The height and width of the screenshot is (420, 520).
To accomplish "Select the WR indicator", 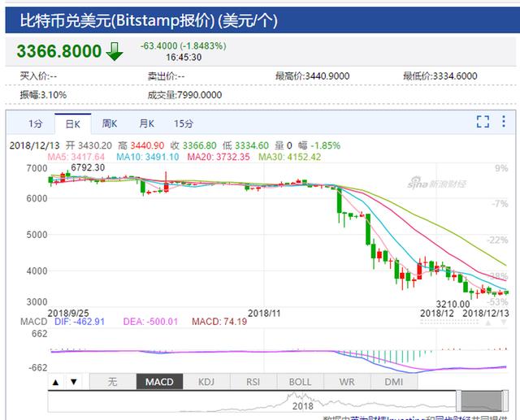I will (x=347, y=382).
